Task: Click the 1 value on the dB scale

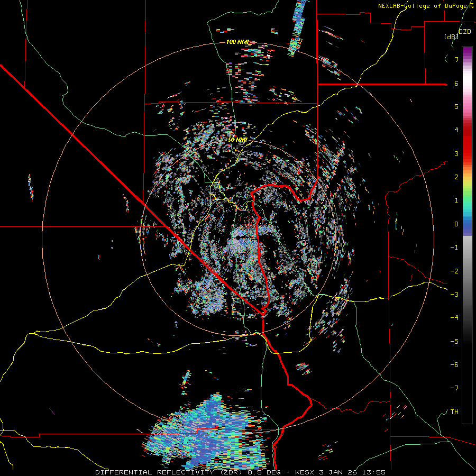Action: click(x=456, y=200)
